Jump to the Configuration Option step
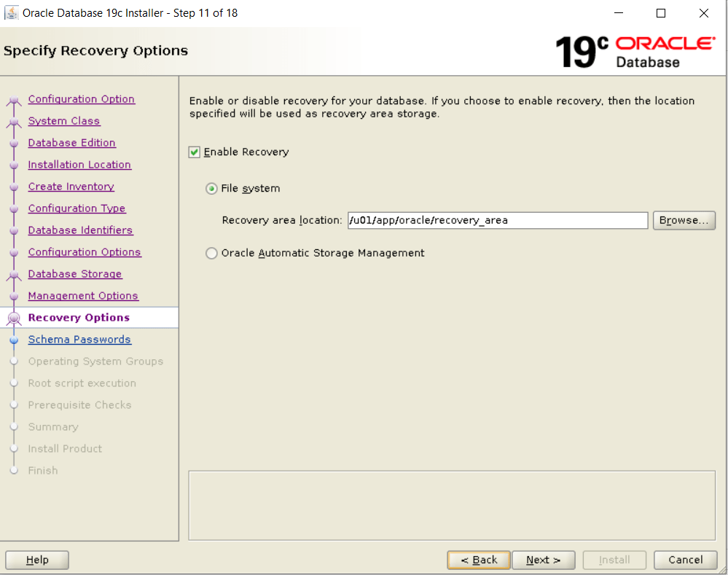This screenshot has width=728, height=575. coord(81,99)
